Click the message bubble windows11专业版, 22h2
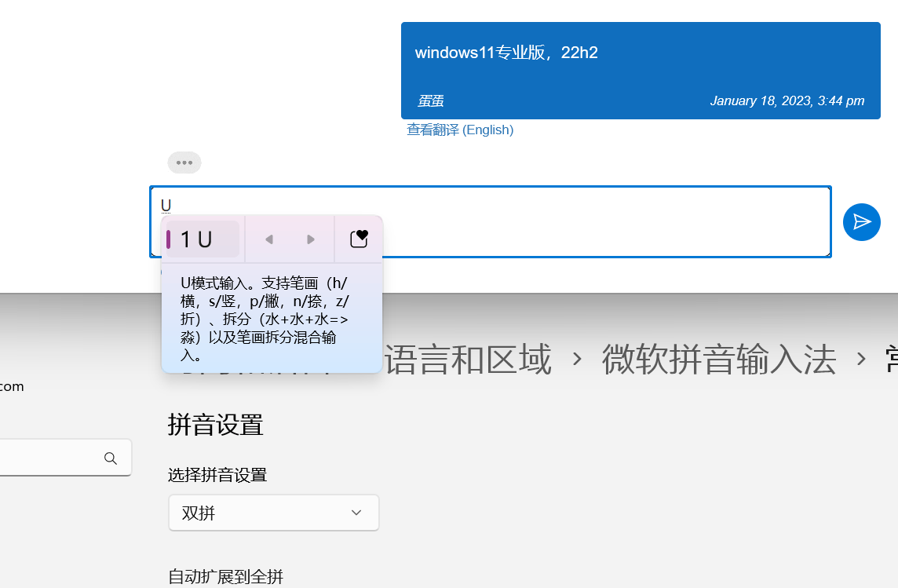898x588 pixels. (641, 71)
